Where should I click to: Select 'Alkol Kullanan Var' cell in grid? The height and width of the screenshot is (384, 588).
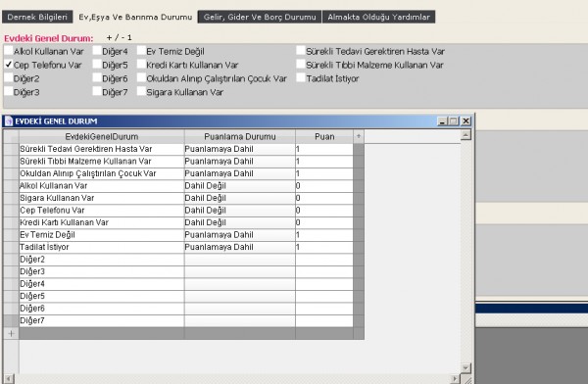[x=102, y=186]
